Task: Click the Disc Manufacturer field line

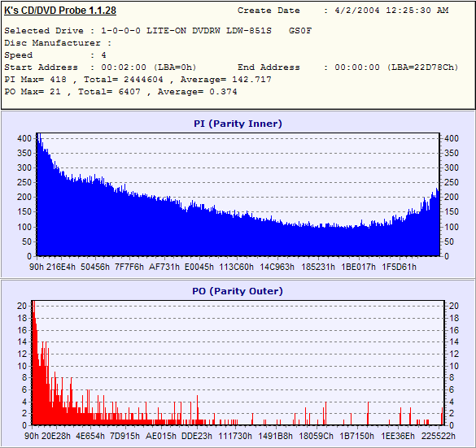Action: pyautogui.click(x=58, y=43)
